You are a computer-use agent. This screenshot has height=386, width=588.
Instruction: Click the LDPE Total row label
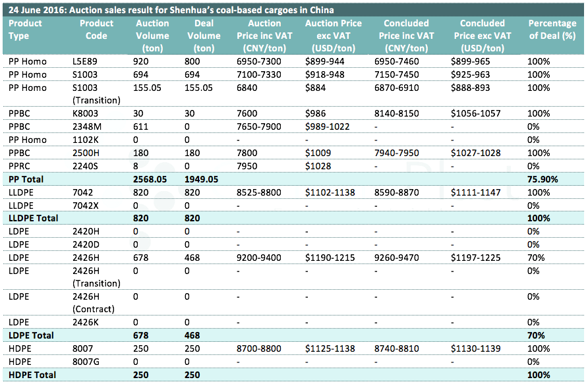(30, 335)
